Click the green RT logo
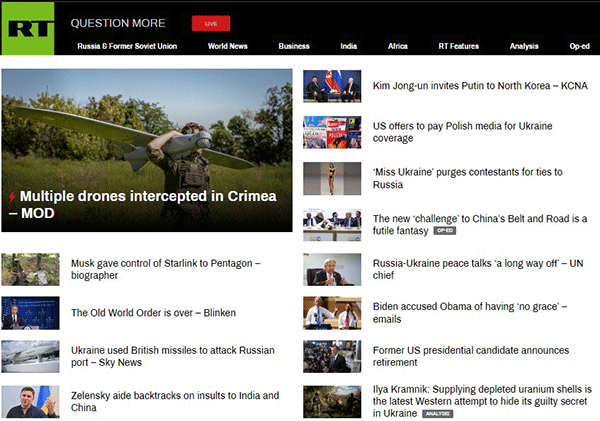The width and height of the screenshot is (600, 421). click(x=28, y=29)
